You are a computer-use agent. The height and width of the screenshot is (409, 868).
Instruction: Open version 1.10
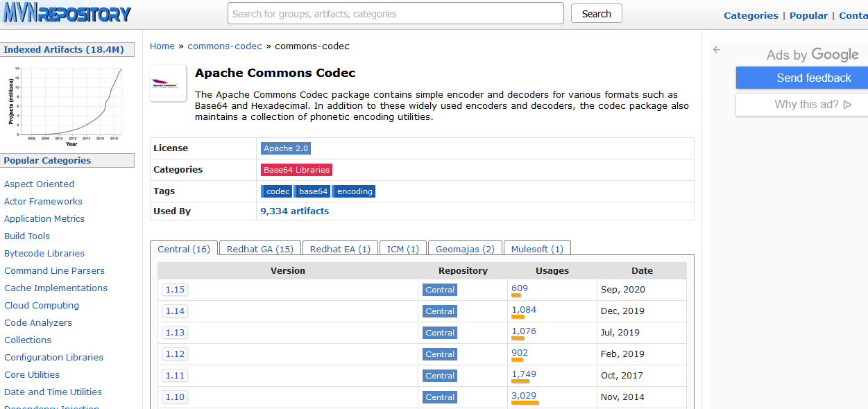175,397
